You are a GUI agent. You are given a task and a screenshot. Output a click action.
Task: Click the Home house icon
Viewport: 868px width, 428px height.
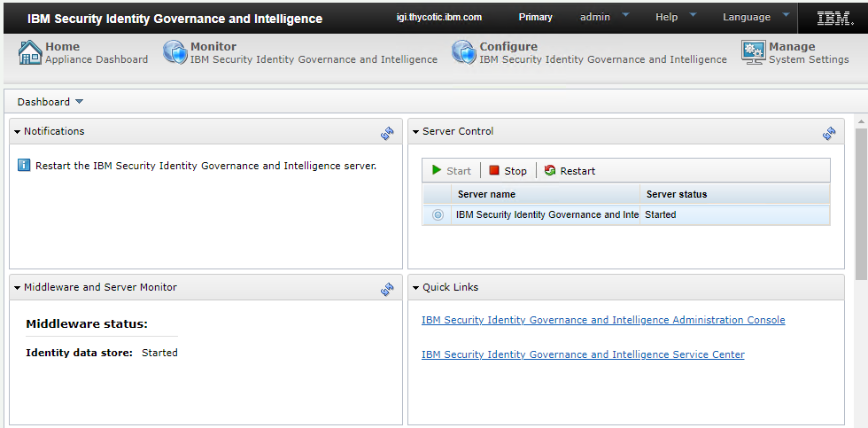(30, 52)
